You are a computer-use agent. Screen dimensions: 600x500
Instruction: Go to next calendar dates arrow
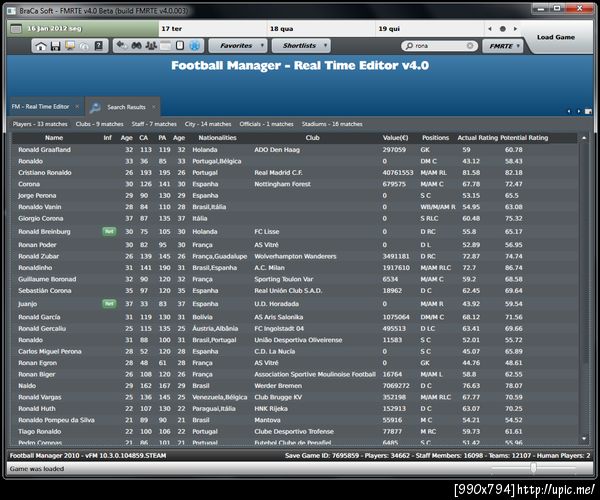pos(515,29)
